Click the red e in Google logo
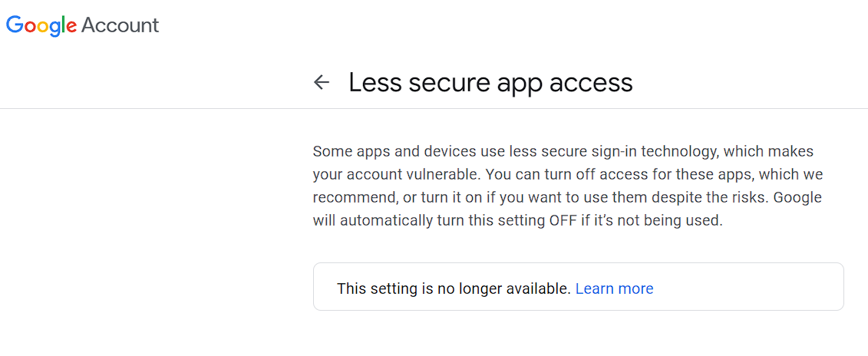 (x=71, y=26)
